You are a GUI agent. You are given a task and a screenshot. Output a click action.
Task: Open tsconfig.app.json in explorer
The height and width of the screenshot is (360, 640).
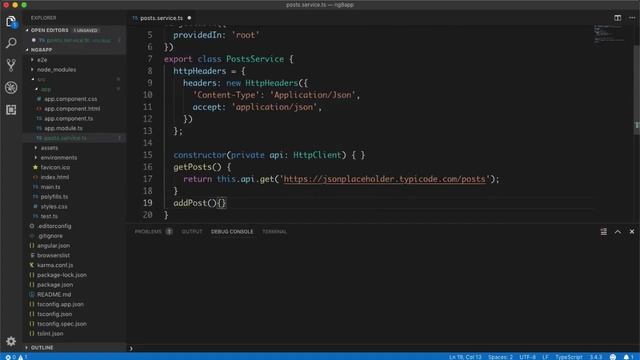60,304
